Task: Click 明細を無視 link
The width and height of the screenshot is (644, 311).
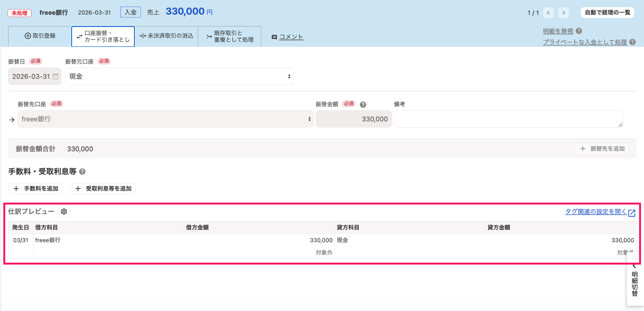Action: tap(558, 31)
